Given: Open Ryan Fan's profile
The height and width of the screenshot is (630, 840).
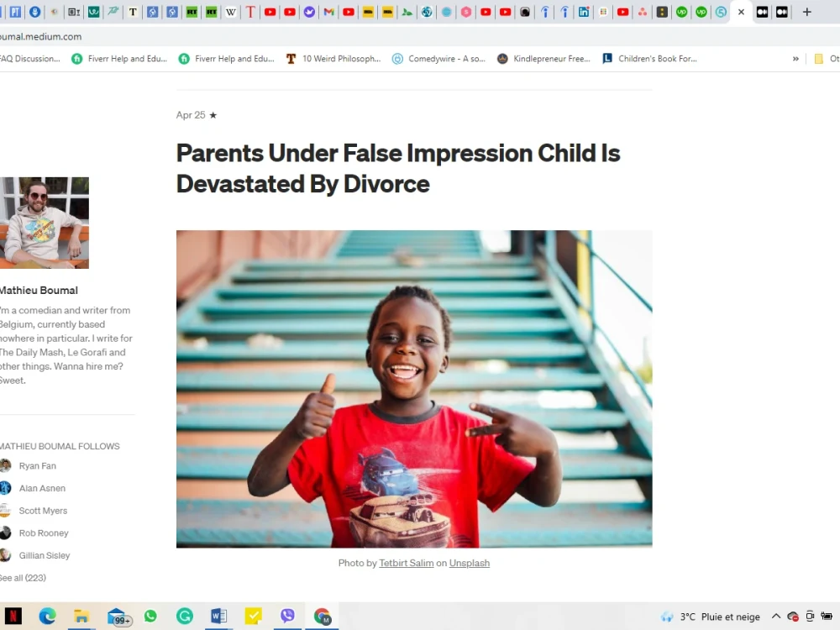Looking at the screenshot, I should [38, 466].
